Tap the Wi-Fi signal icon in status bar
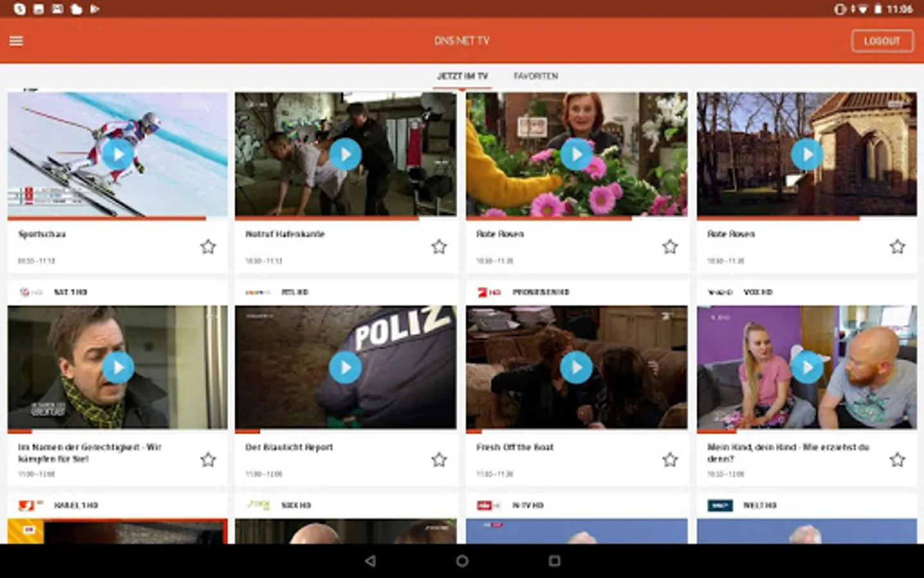 pyautogui.click(x=863, y=9)
